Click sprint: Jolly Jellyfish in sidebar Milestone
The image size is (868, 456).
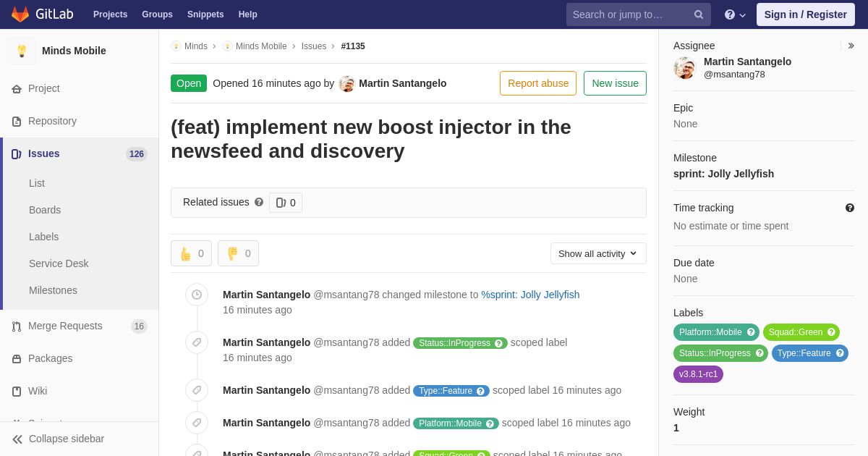723,174
